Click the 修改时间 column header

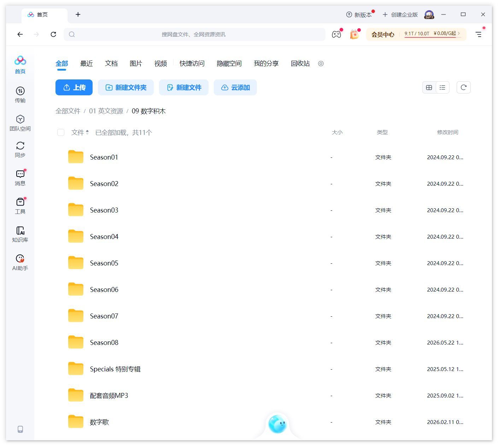coord(447,132)
